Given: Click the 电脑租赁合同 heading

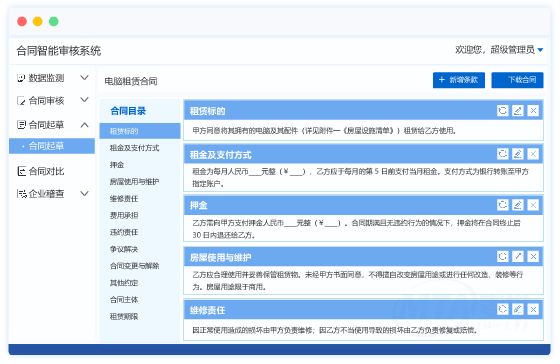Looking at the screenshot, I should tap(131, 81).
